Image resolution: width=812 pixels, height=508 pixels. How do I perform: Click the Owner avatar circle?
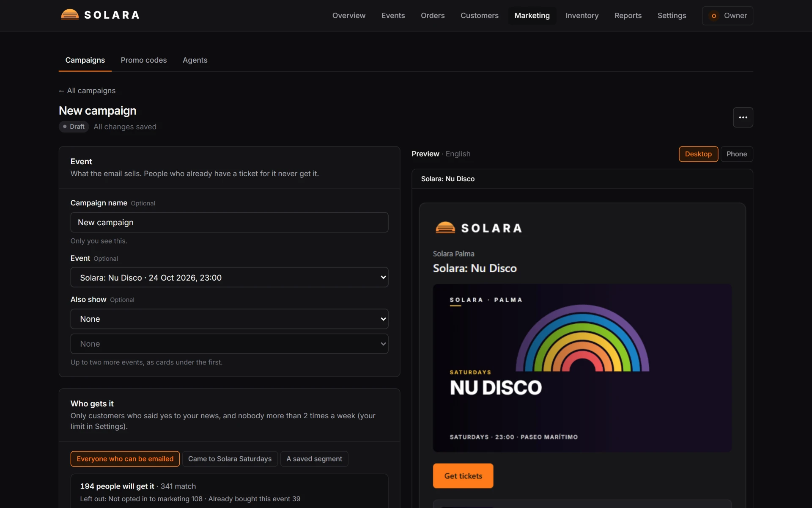714,16
